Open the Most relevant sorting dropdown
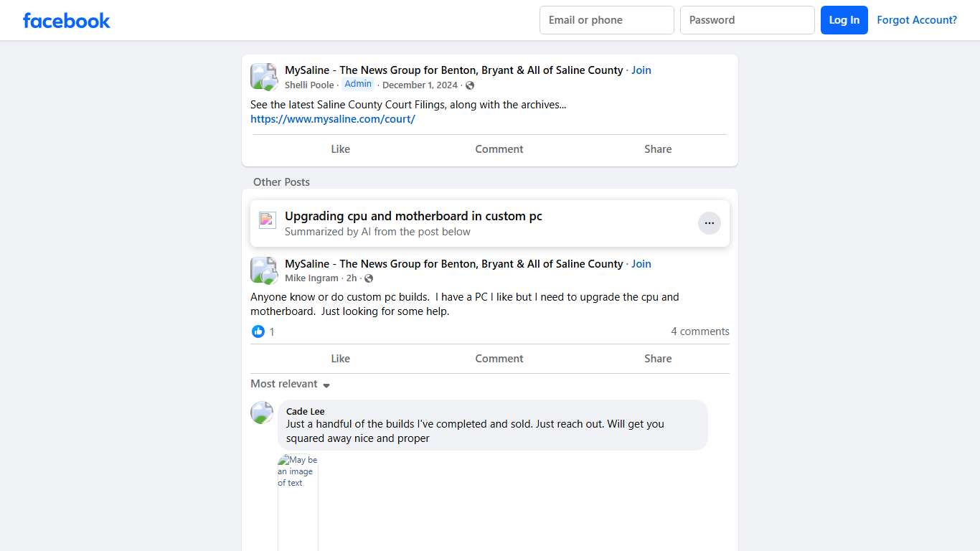The height and width of the screenshot is (551, 980). point(290,384)
